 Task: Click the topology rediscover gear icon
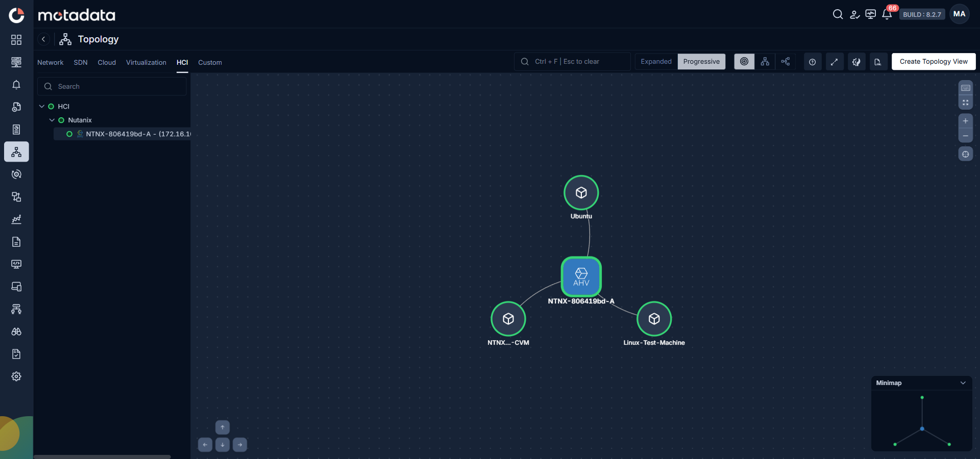click(856, 62)
